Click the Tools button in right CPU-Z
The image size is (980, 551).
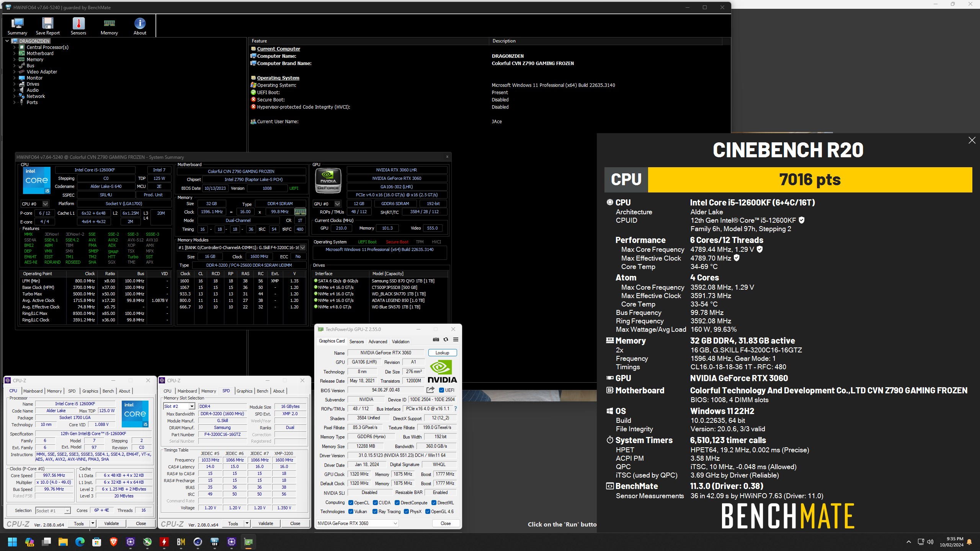click(x=233, y=523)
